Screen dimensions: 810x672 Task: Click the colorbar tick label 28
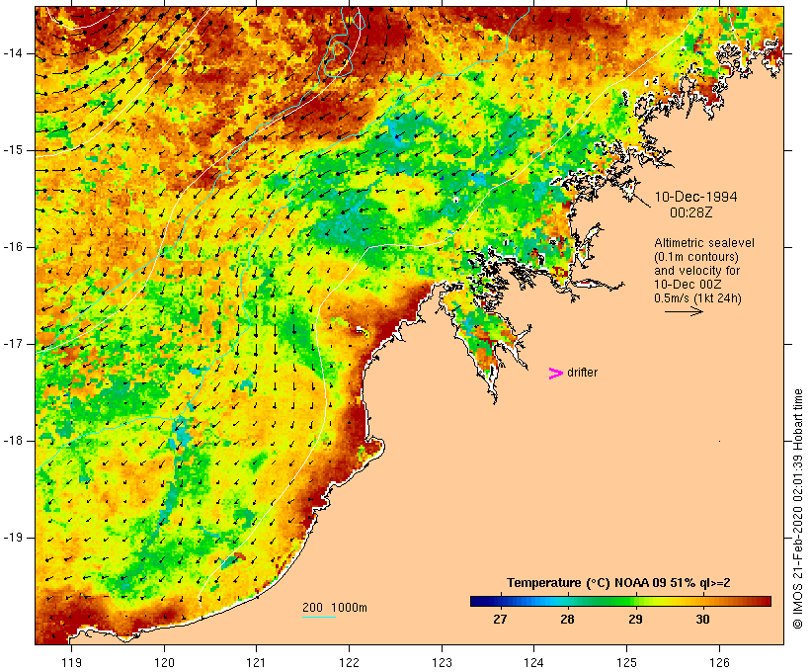(x=567, y=619)
